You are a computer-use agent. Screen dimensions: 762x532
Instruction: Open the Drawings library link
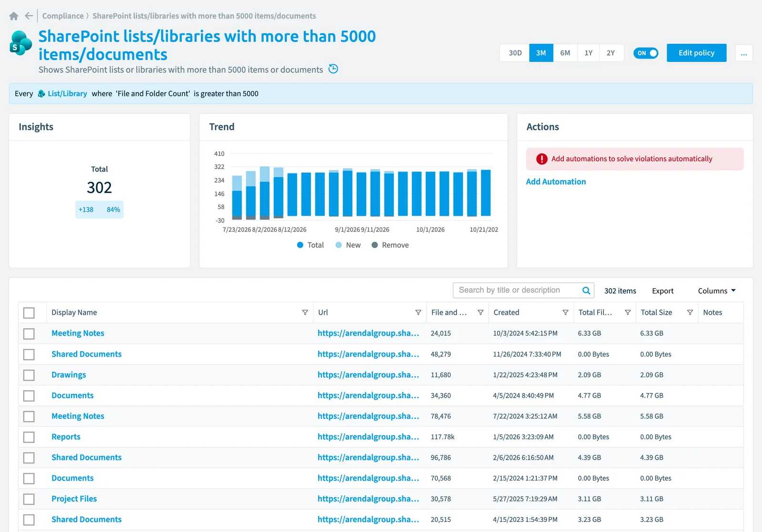tap(69, 375)
